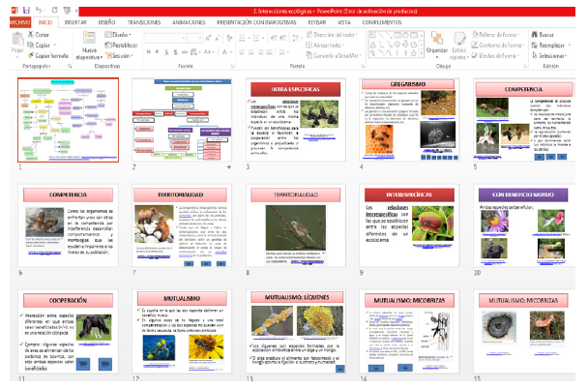Open the ARCHIVO file menu
Image resolution: width=588 pixels, height=389 pixels.
pyautogui.click(x=16, y=19)
